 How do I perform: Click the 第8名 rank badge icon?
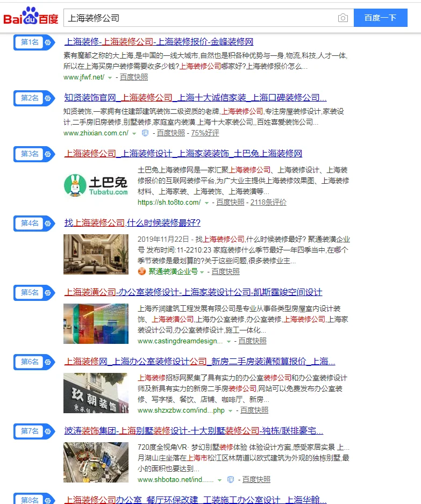coord(34,499)
